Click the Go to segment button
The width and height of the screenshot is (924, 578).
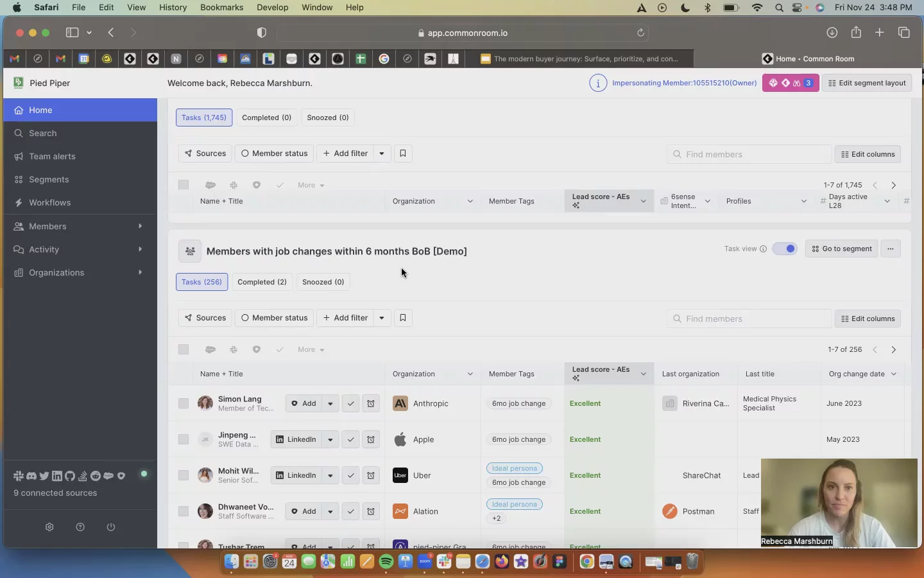click(842, 249)
